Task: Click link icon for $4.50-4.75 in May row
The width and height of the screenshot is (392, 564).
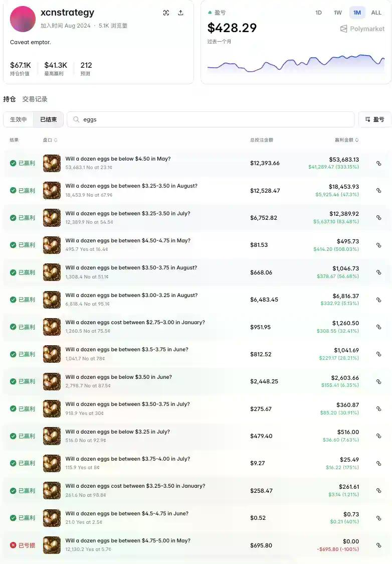Action: tap(378, 245)
